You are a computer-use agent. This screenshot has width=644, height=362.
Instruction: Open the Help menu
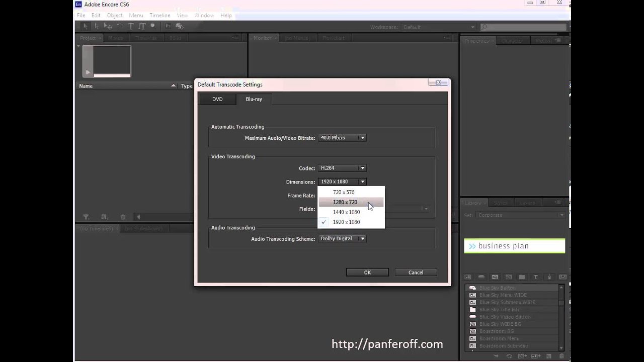(x=226, y=16)
